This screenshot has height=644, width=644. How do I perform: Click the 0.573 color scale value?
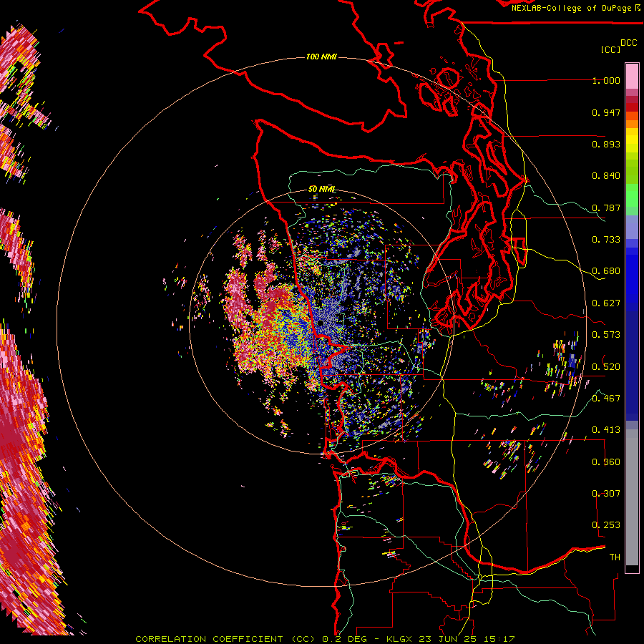pyautogui.click(x=606, y=335)
